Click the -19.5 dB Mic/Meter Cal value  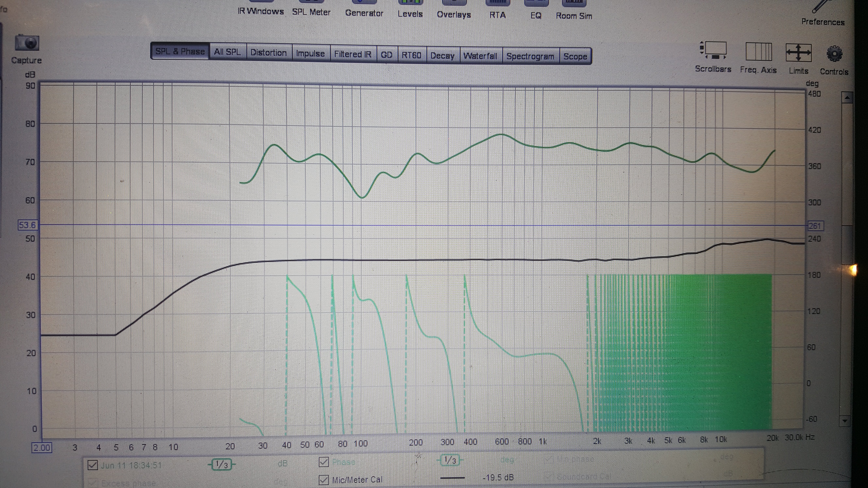click(x=498, y=477)
